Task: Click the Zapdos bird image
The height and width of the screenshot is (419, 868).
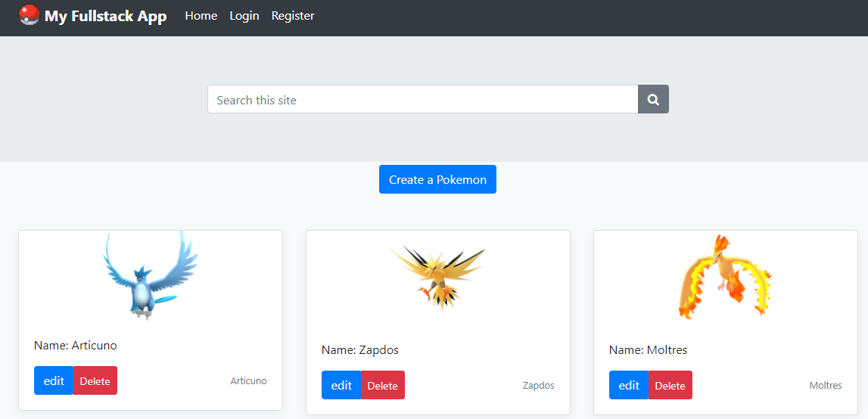Action: (x=438, y=278)
